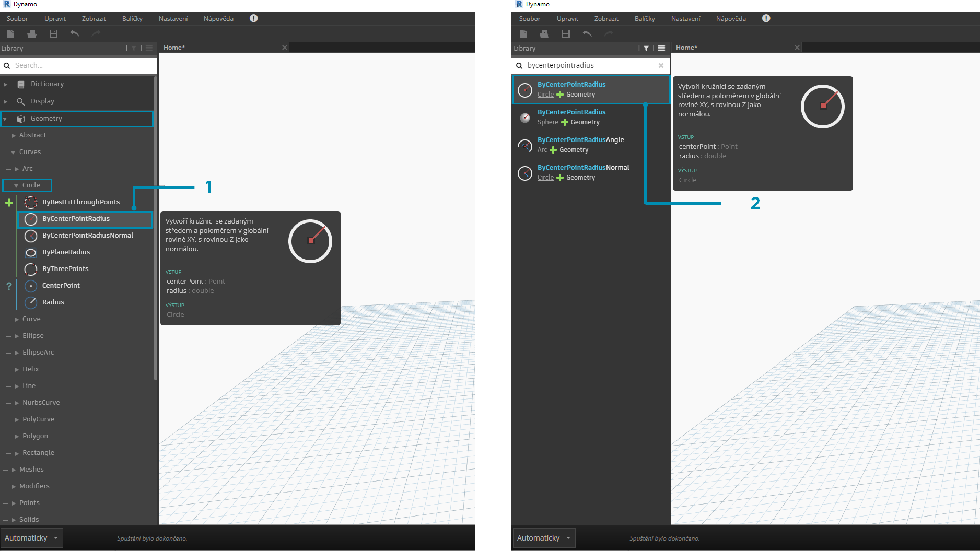The image size is (980, 551).
Task: Open Automaticky run mode dropdown in left window
Action: point(31,538)
